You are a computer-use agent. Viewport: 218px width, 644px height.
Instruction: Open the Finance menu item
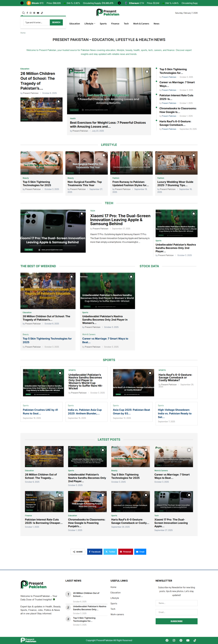[x=115, y=24]
